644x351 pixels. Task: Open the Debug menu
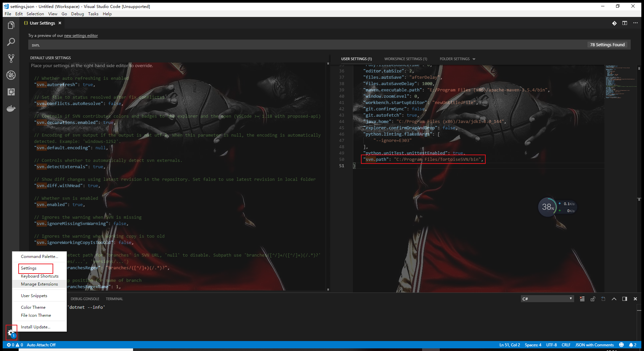click(x=78, y=14)
